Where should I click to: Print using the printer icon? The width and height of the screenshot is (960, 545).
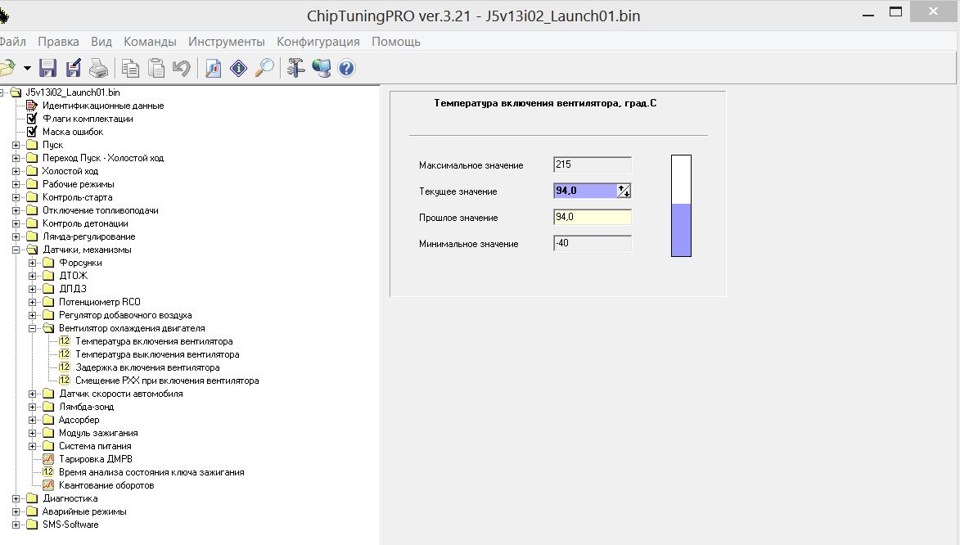point(99,68)
